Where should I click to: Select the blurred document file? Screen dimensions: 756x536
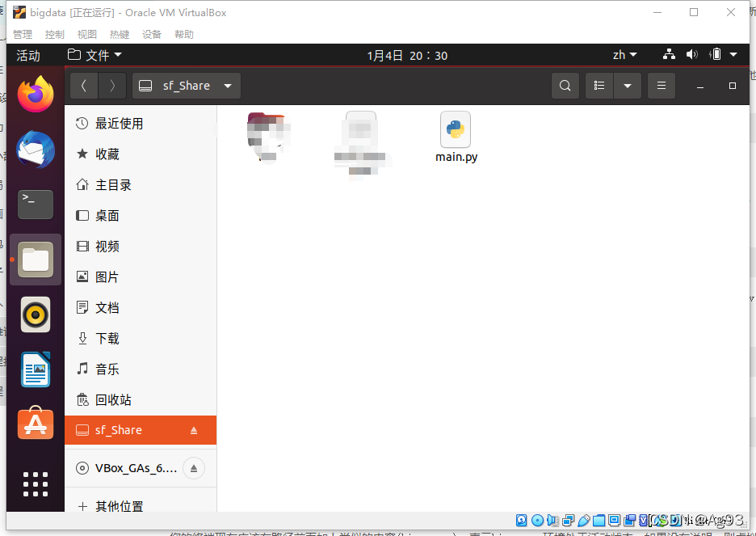point(361,146)
